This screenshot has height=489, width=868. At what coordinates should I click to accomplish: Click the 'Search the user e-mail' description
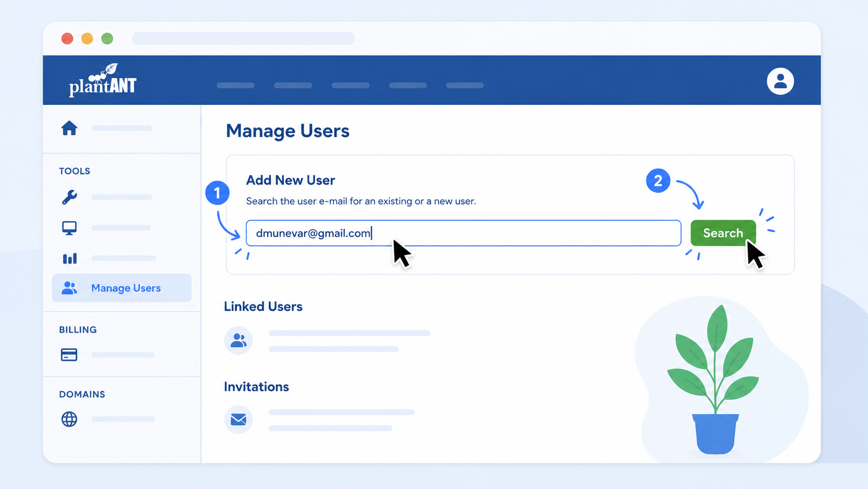(x=361, y=201)
